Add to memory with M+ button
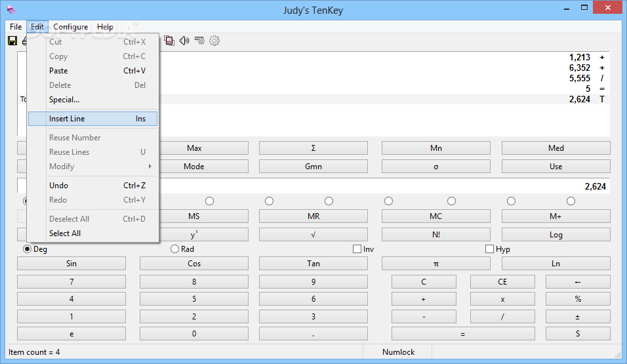 [556, 216]
